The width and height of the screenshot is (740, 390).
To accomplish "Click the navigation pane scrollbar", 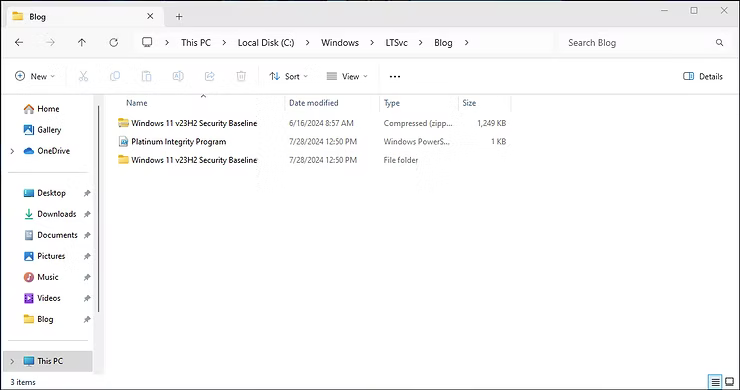I will [x=99, y=208].
